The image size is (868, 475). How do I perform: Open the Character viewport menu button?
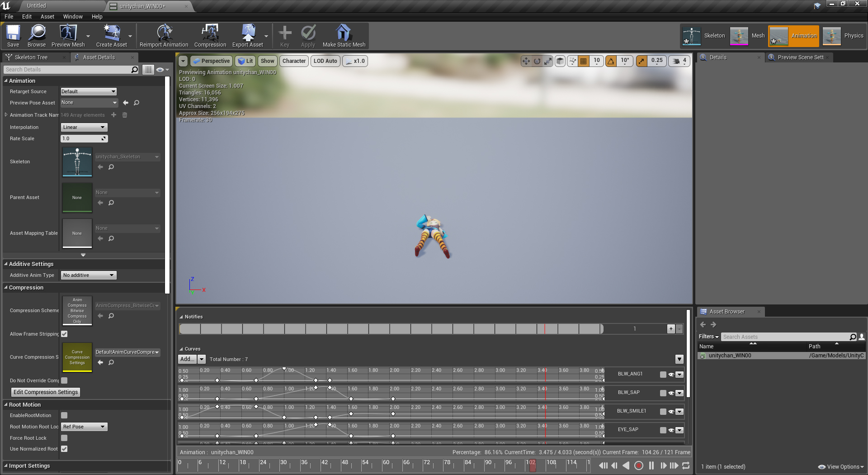click(294, 61)
